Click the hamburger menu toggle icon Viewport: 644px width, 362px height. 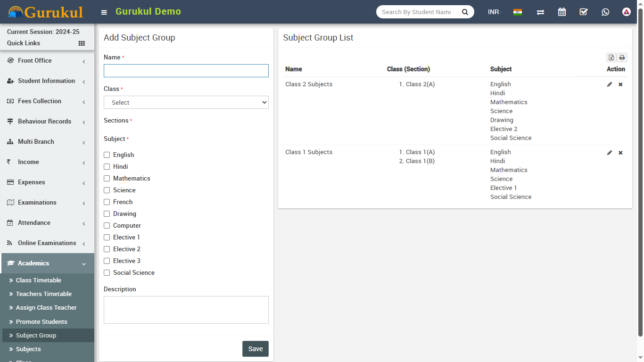click(104, 12)
